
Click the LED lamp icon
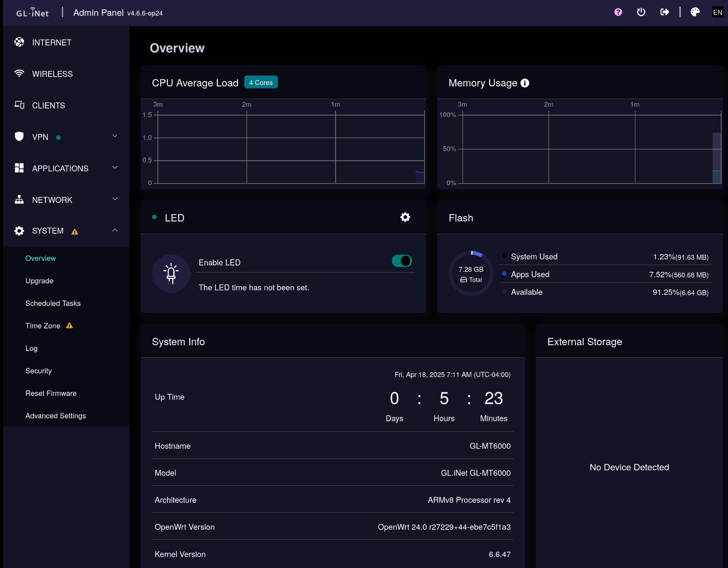click(171, 273)
